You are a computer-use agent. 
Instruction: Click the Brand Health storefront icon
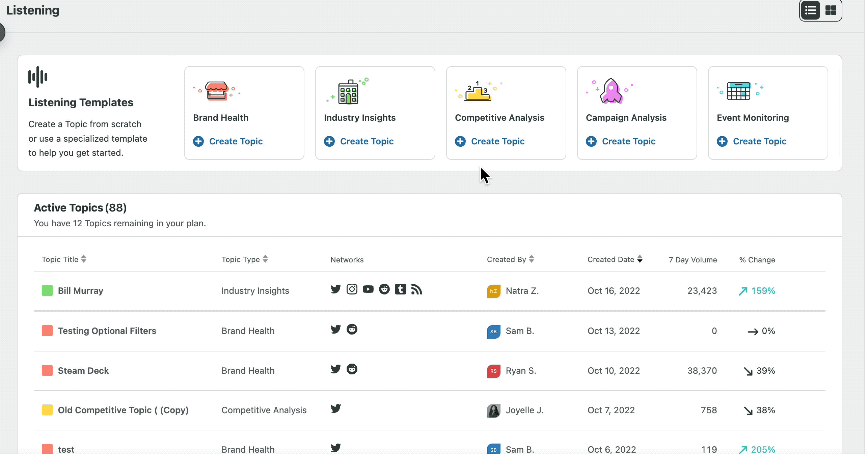tap(216, 91)
